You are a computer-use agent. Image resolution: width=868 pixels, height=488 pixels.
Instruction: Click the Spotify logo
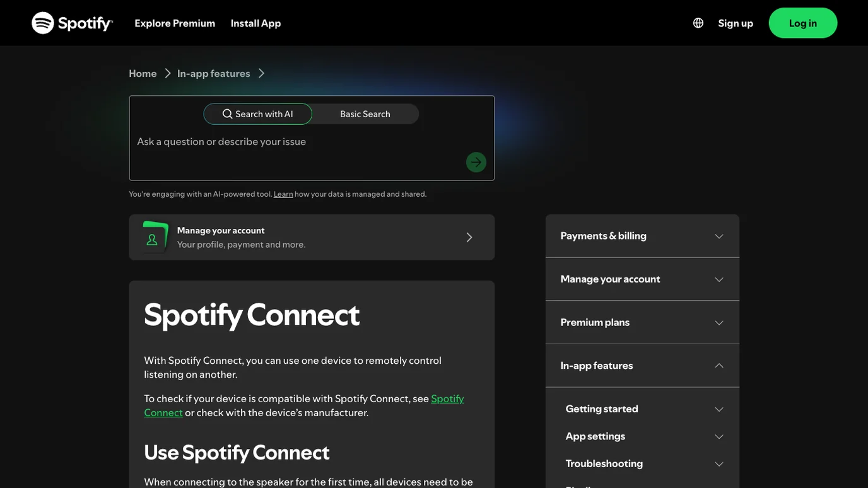73,23
